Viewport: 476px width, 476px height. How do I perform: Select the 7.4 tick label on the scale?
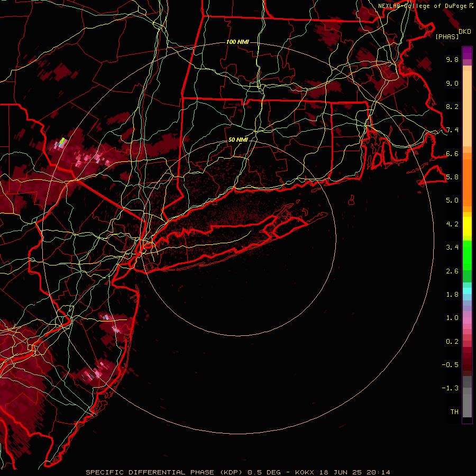pyautogui.click(x=452, y=130)
